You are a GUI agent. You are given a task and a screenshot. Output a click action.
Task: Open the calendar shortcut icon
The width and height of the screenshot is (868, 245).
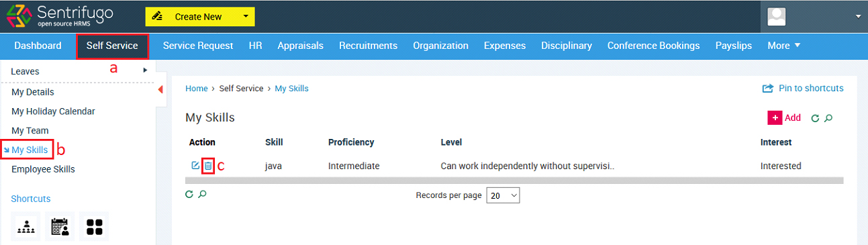[60, 227]
